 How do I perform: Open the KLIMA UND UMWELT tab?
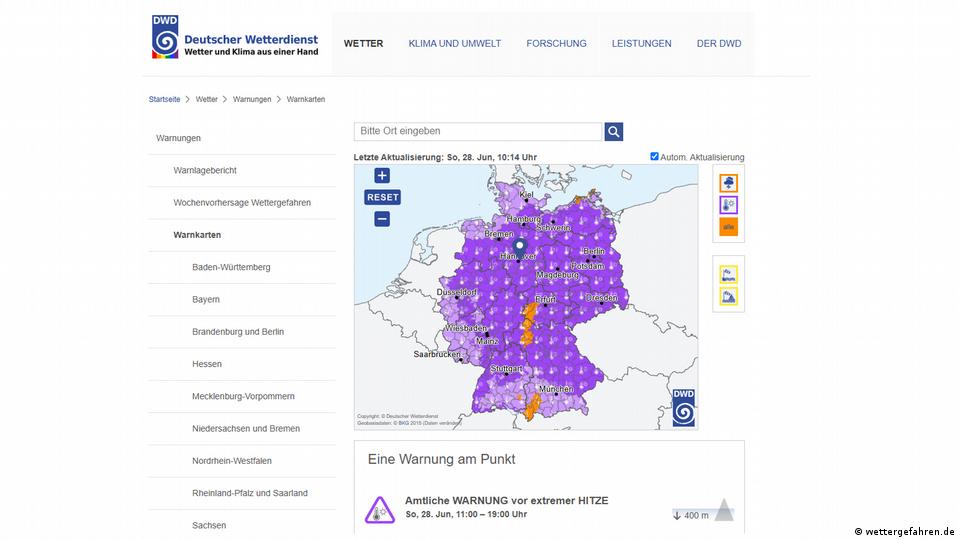[454, 43]
